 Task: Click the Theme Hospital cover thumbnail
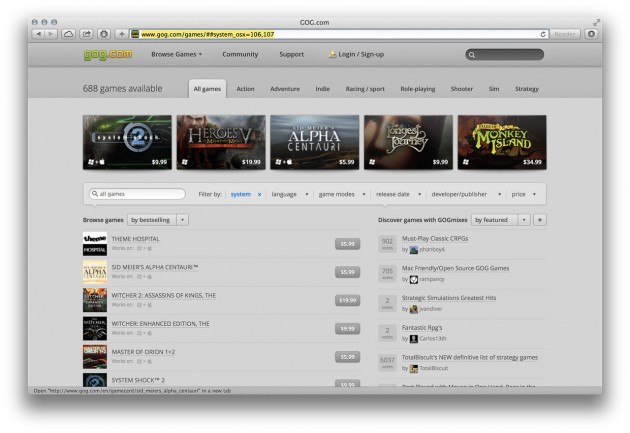click(x=95, y=244)
